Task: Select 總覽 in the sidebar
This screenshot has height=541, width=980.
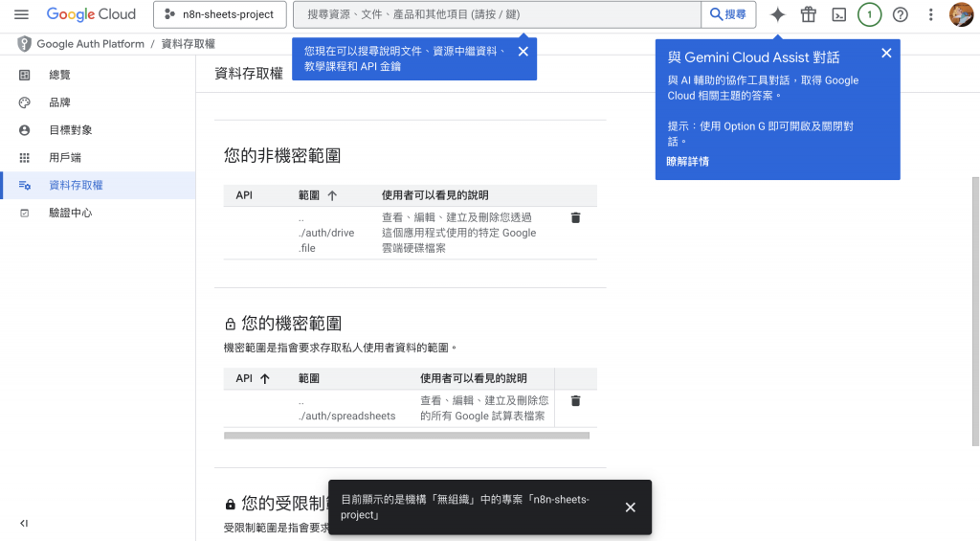Action: (x=98, y=75)
